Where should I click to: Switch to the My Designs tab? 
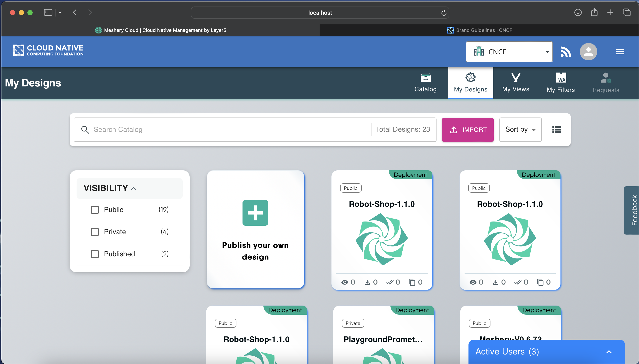470,83
